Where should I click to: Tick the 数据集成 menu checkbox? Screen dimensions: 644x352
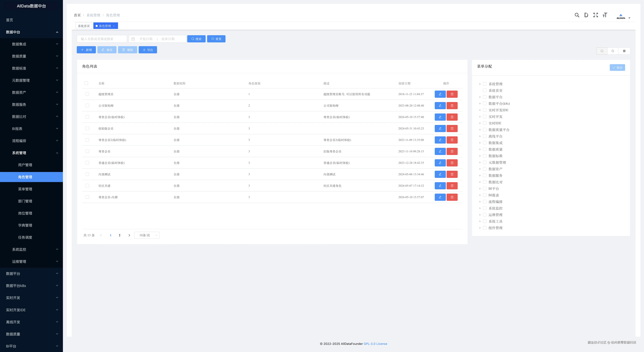coord(484,143)
